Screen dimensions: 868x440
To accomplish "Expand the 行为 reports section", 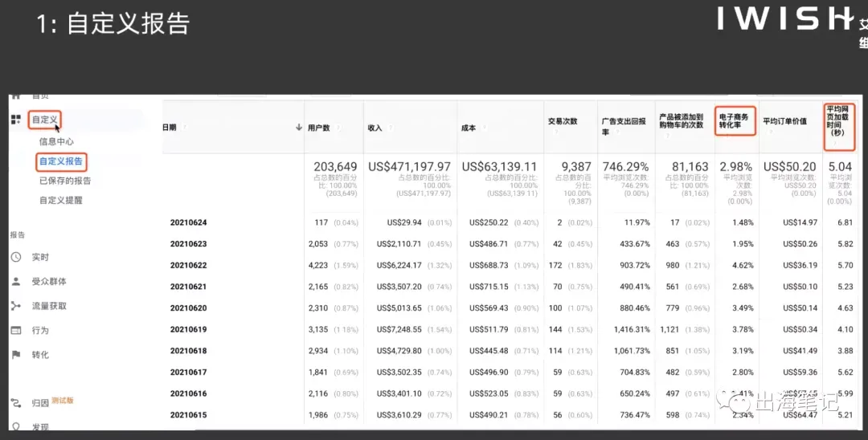I will click(x=40, y=330).
